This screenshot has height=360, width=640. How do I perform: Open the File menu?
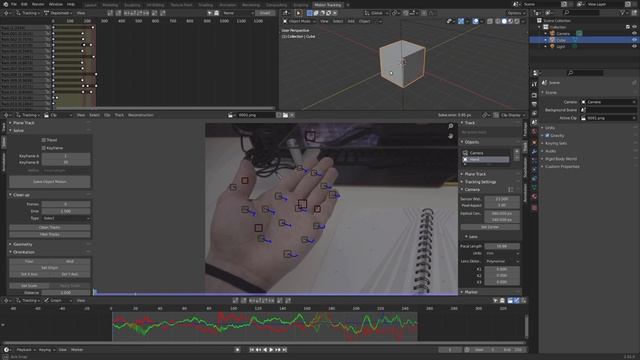click(x=13, y=4)
